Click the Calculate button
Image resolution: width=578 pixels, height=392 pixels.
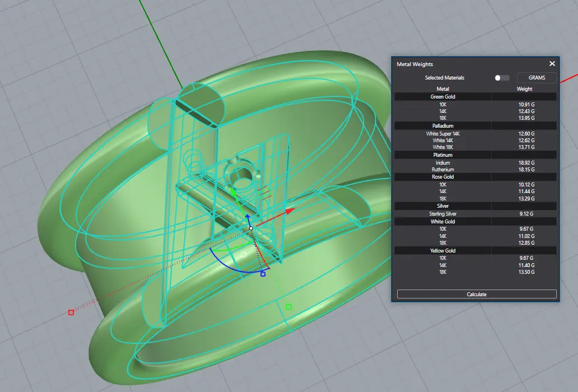(x=477, y=294)
